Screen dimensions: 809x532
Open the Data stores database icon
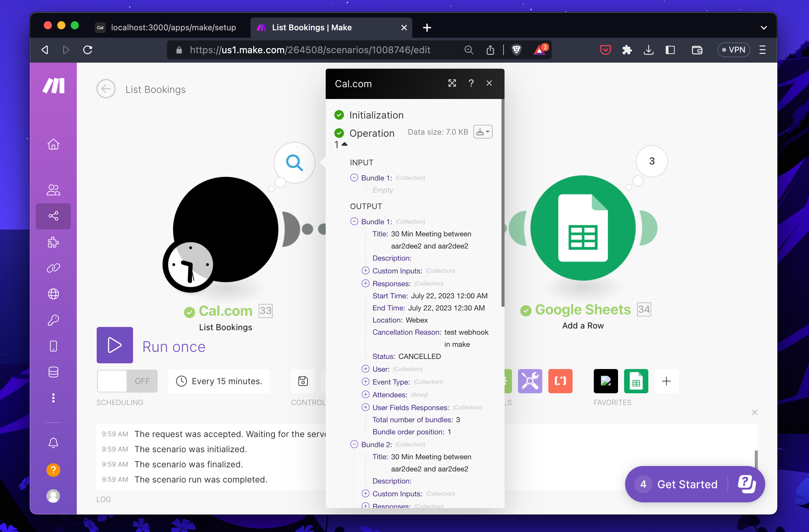point(53,372)
